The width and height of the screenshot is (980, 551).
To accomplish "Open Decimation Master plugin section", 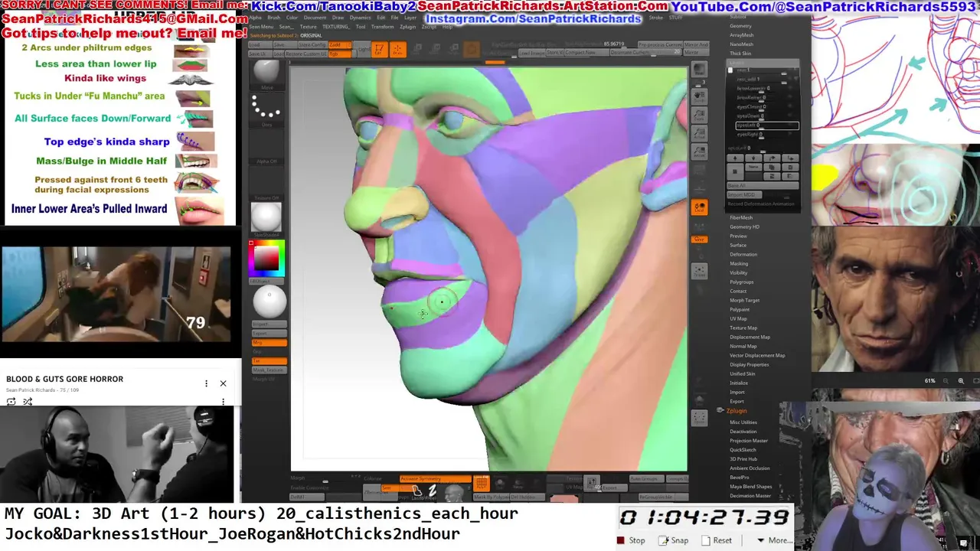I will pos(750,496).
